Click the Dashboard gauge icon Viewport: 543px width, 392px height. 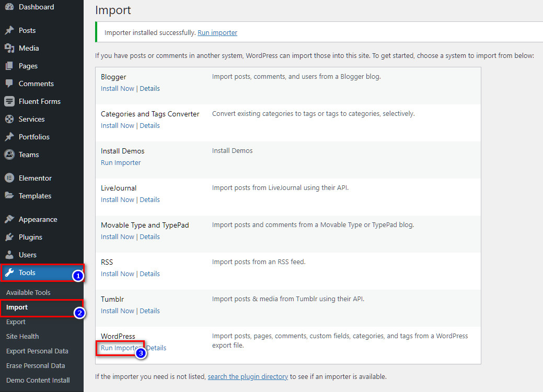(x=9, y=7)
